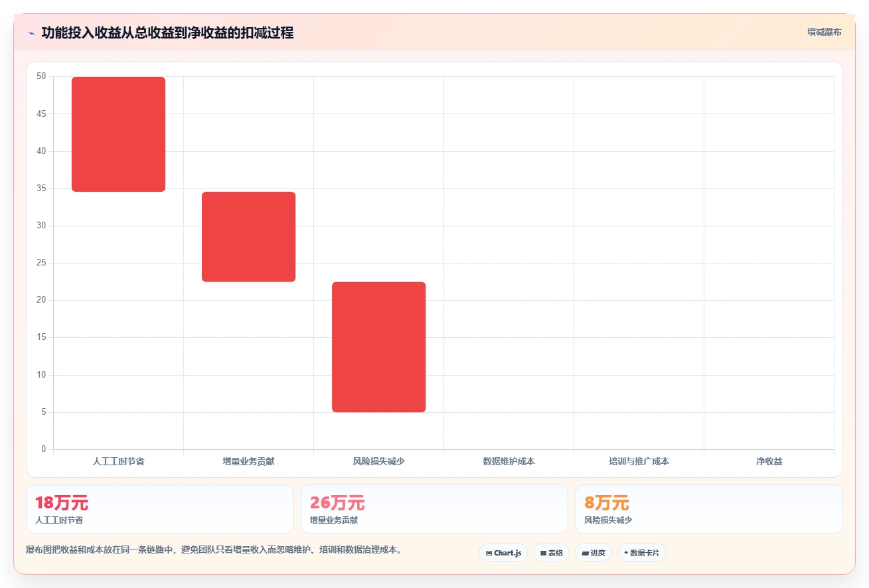Click the chart title 功能投入收益从总收益到净收益的扣减过程

(167, 33)
